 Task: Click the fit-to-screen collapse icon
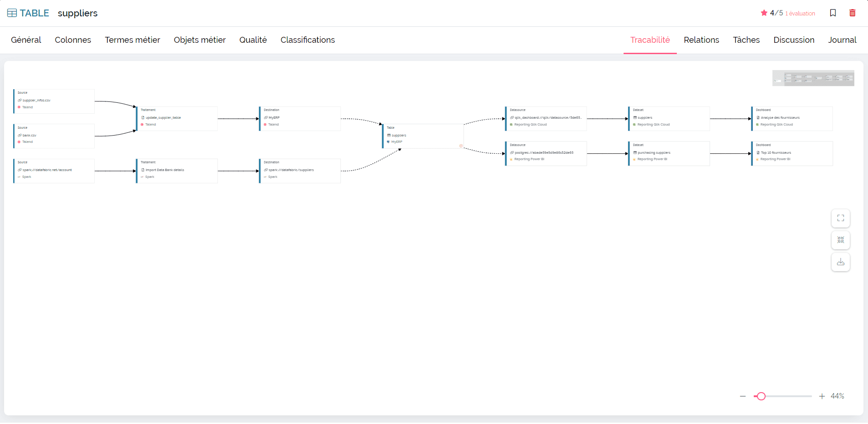[x=841, y=240]
